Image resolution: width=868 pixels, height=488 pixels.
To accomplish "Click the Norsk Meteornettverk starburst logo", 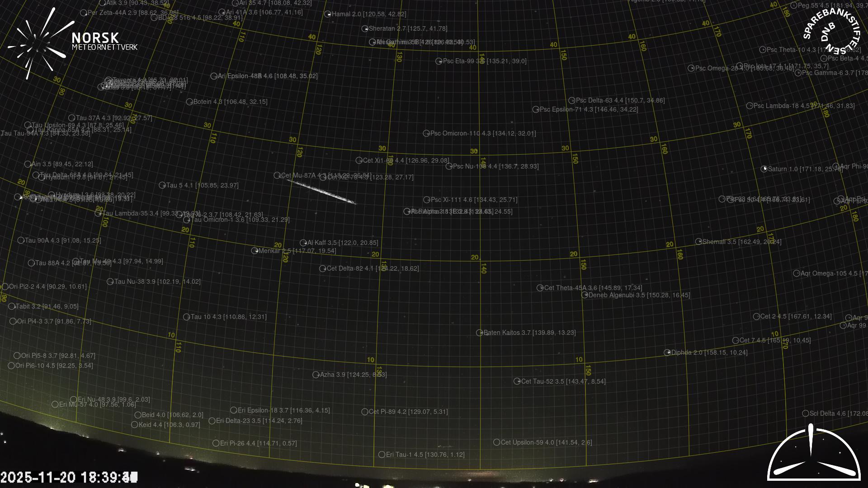I will click(37, 43).
